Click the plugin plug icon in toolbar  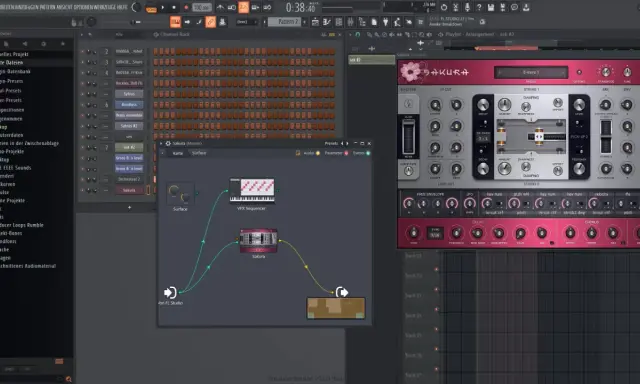click(385, 22)
